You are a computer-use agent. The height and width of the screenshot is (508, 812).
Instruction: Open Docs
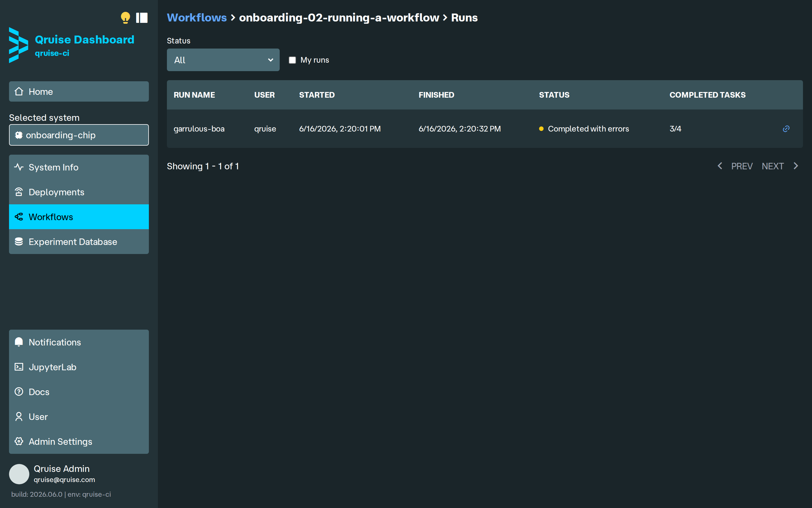[79, 392]
